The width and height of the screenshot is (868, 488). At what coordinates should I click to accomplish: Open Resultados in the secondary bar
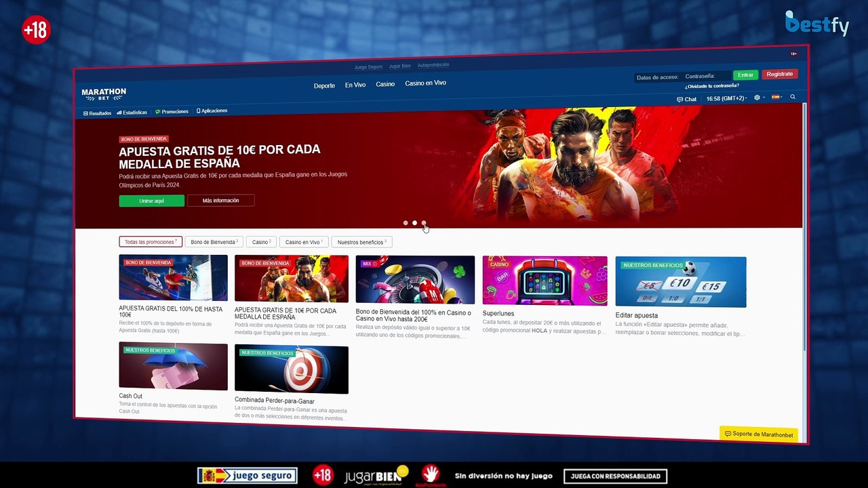click(x=97, y=113)
